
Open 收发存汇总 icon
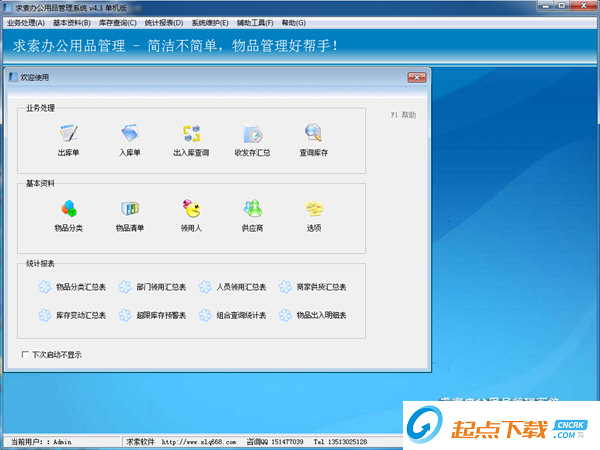253,134
